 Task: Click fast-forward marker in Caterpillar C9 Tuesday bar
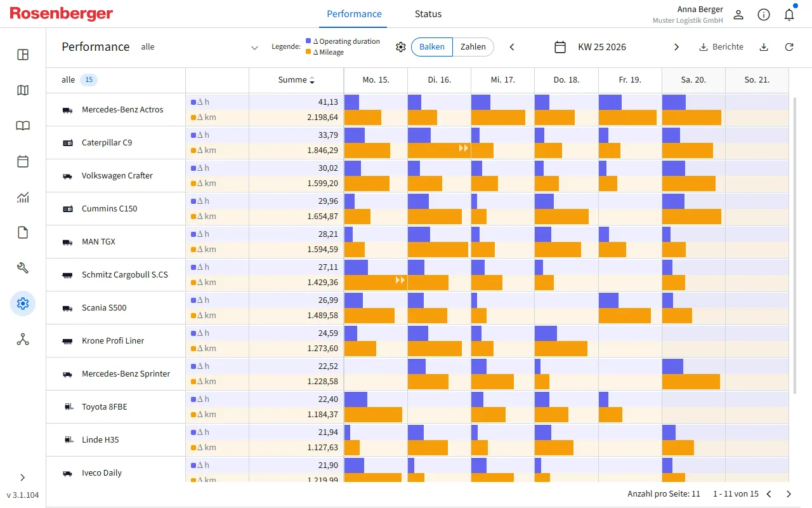(x=464, y=148)
